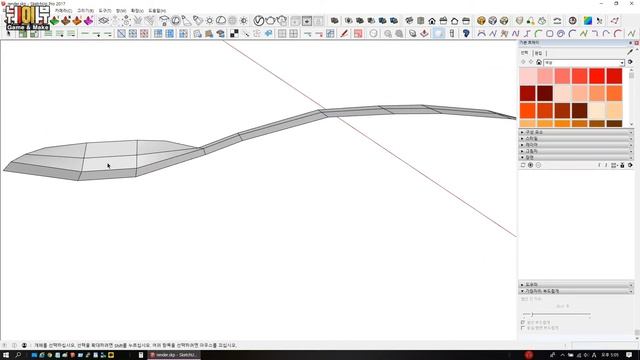This screenshot has height=360, width=640.
Task: Click the second teapot render icon
Action: pos(282,20)
